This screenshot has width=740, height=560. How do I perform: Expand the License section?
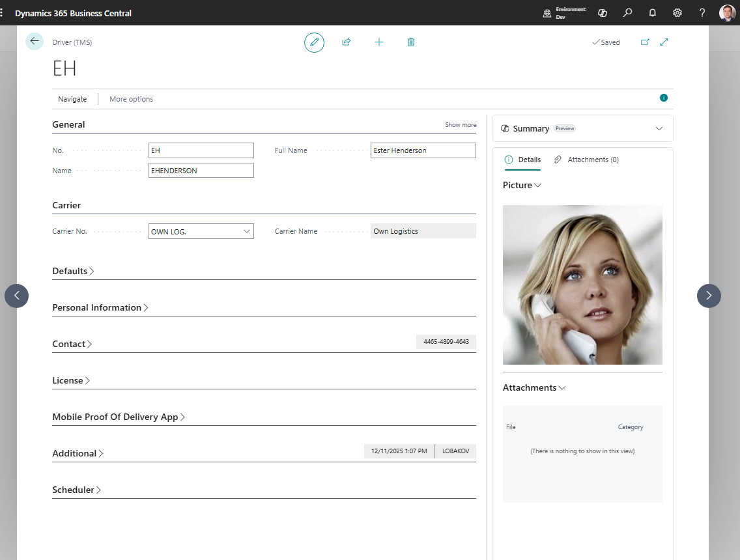[71, 380]
